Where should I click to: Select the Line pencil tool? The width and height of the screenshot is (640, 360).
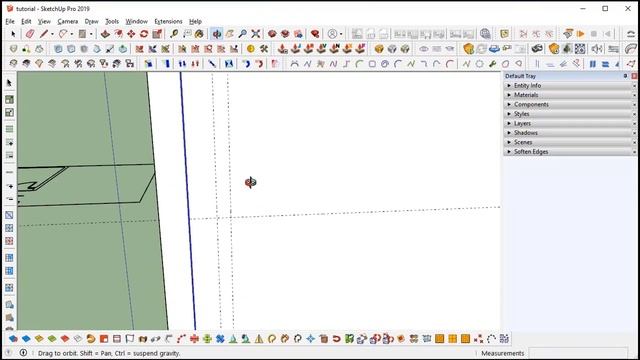pyautogui.click(x=44, y=34)
